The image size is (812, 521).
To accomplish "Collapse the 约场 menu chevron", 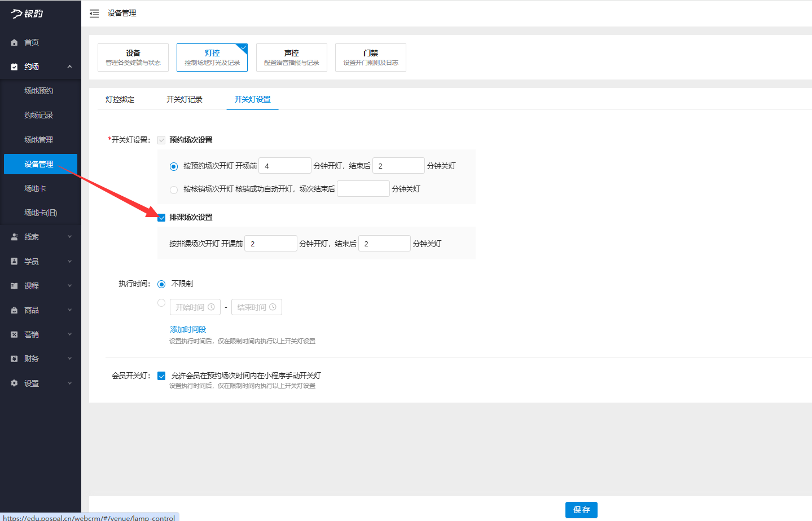I will (x=69, y=67).
